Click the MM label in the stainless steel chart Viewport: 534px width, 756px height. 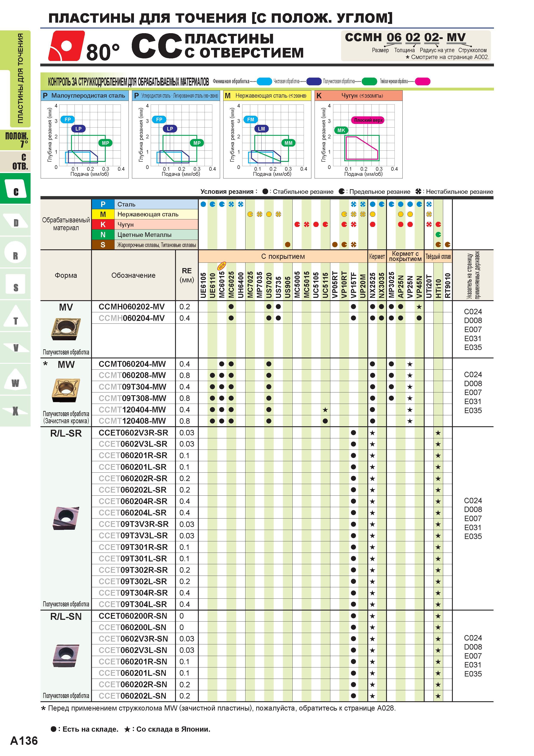coord(288,143)
